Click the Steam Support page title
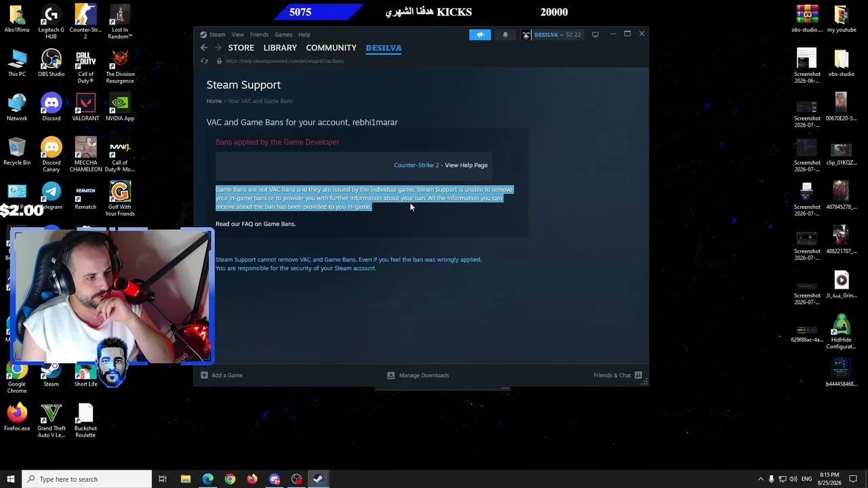868x488 pixels. click(x=243, y=85)
